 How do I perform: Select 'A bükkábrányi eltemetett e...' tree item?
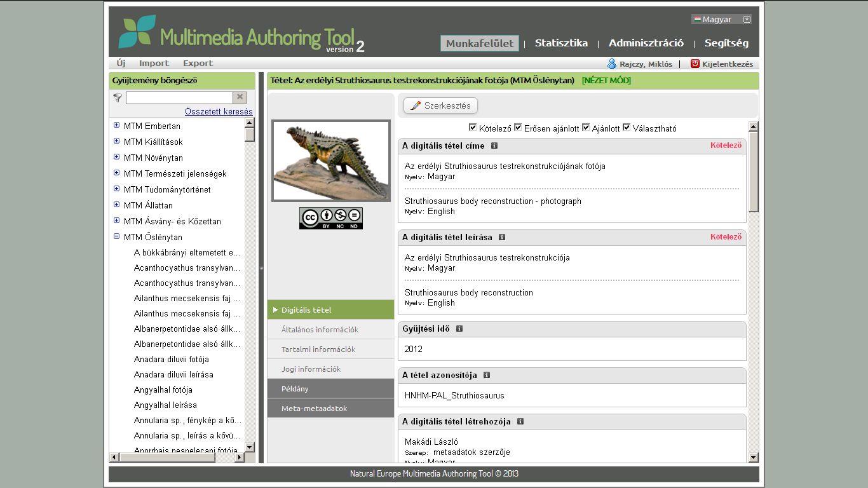187,252
